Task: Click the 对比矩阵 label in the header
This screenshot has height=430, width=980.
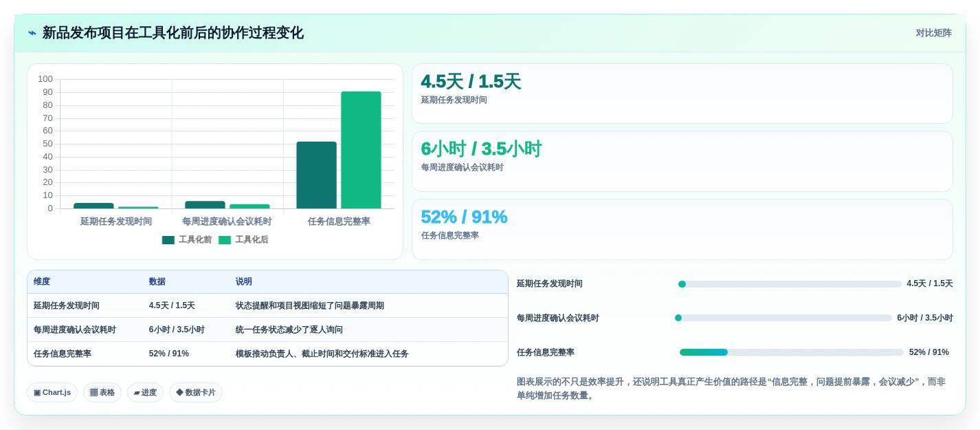Action: coord(933,33)
